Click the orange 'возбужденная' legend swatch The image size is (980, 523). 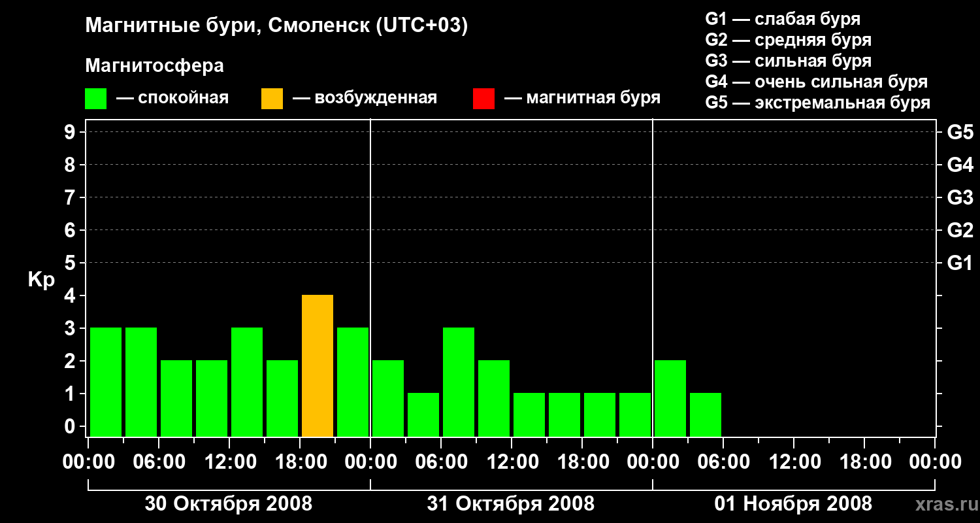pos(272,99)
